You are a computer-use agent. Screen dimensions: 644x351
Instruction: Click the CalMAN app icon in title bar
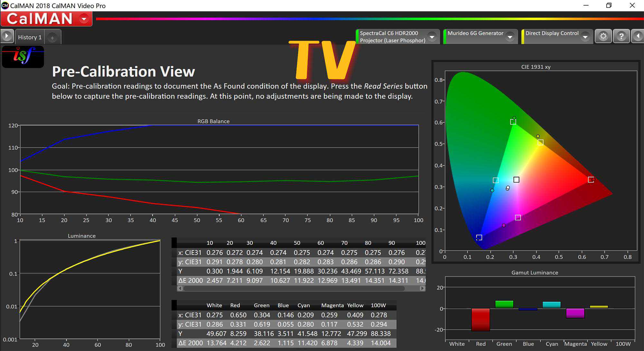[x=5, y=5]
